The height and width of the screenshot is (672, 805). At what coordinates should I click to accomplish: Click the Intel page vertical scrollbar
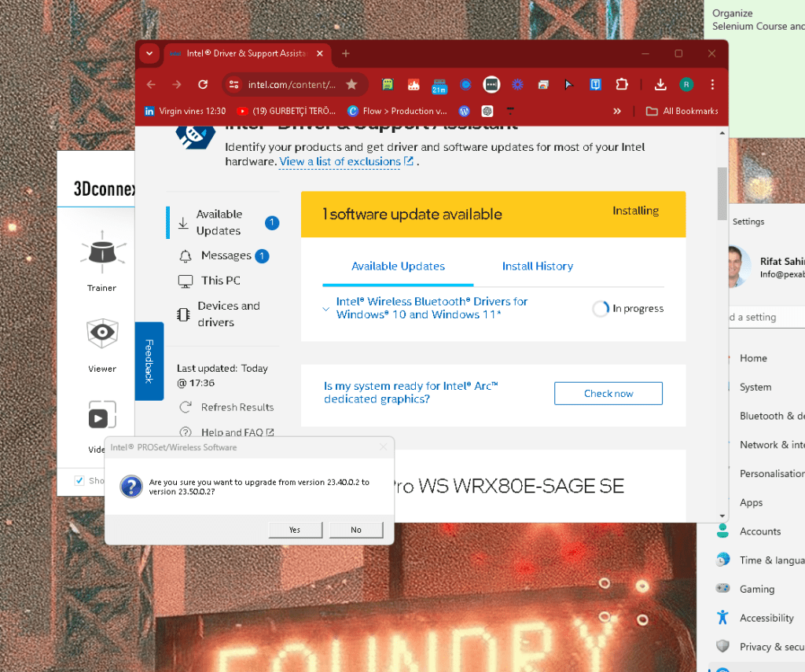[722, 193]
